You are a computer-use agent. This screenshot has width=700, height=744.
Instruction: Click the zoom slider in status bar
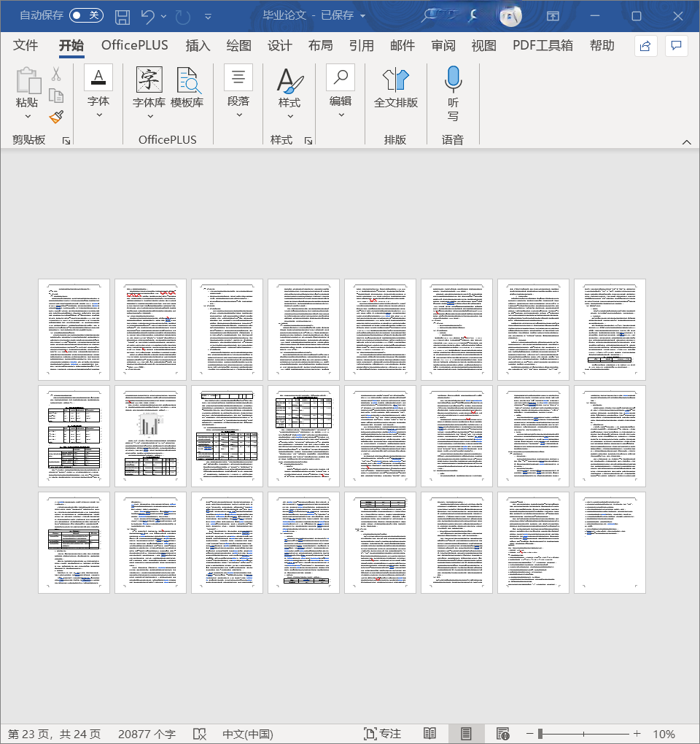pos(583,734)
